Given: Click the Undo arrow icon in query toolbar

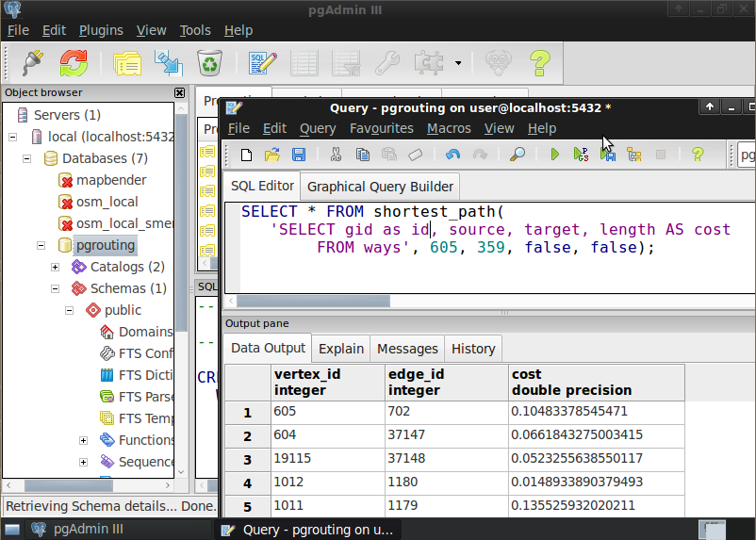Looking at the screenshot, I should [x=453, y=155].
